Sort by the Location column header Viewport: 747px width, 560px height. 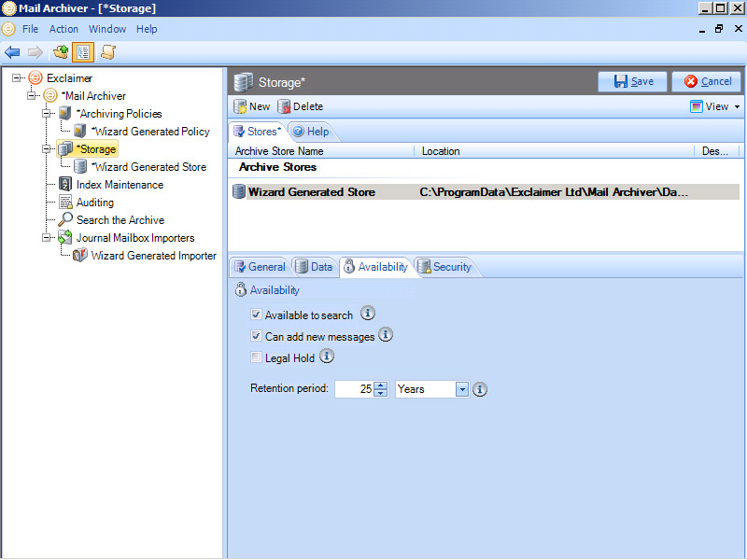[554, 151]
